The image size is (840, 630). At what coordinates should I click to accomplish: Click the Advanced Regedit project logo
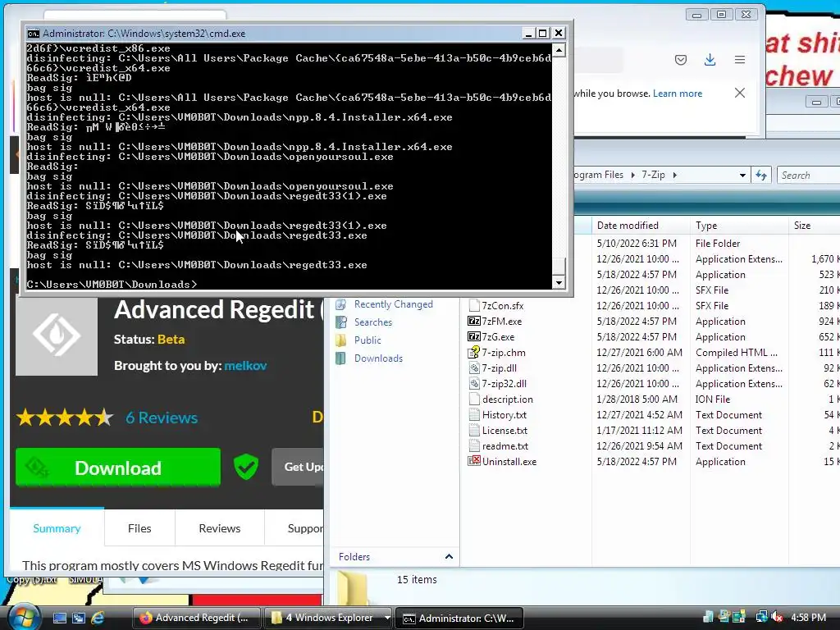pos(57,336)
